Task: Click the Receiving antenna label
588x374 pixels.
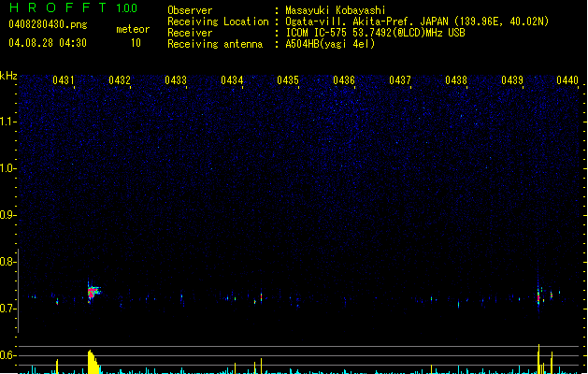Action: pyautogui.click(x=215, y=44)
